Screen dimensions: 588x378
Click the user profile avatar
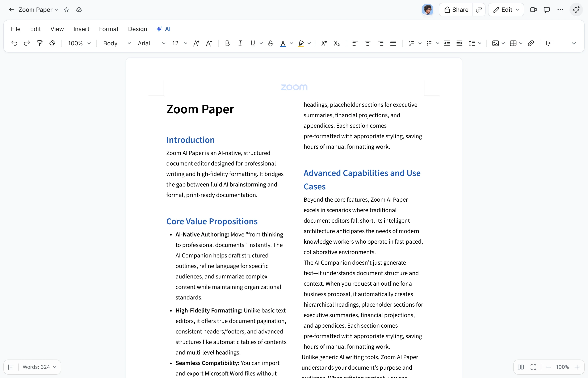coord(428,10)
